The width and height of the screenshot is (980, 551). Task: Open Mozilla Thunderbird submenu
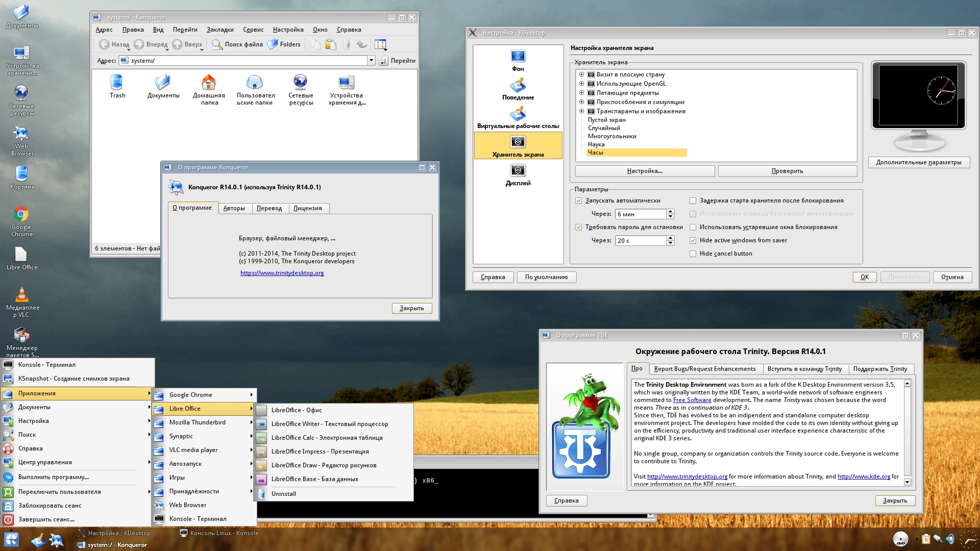pyautogui.click(x=204, y=422)
